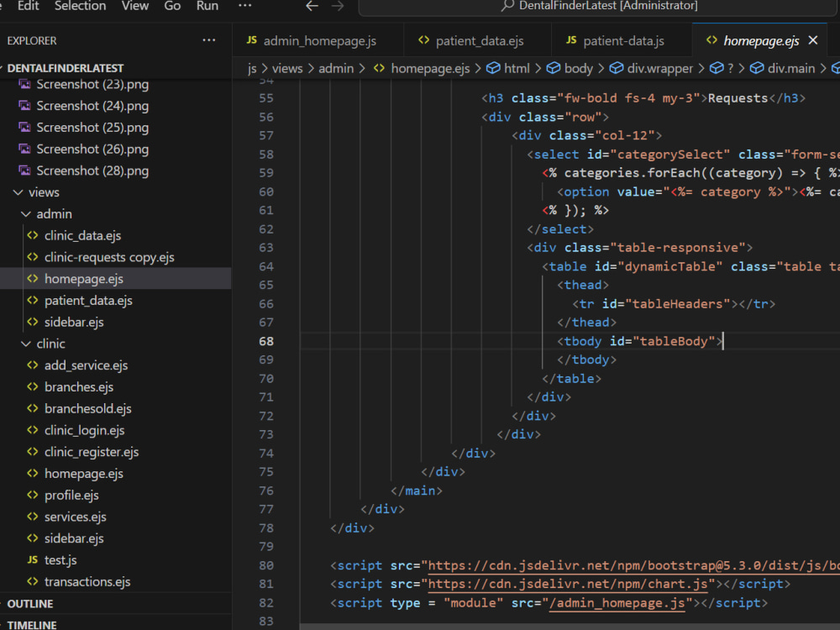Image resolution: width=840 pixels, height=630 pixels.
Task: Open services.ejs file
Action: coord(75,517)
